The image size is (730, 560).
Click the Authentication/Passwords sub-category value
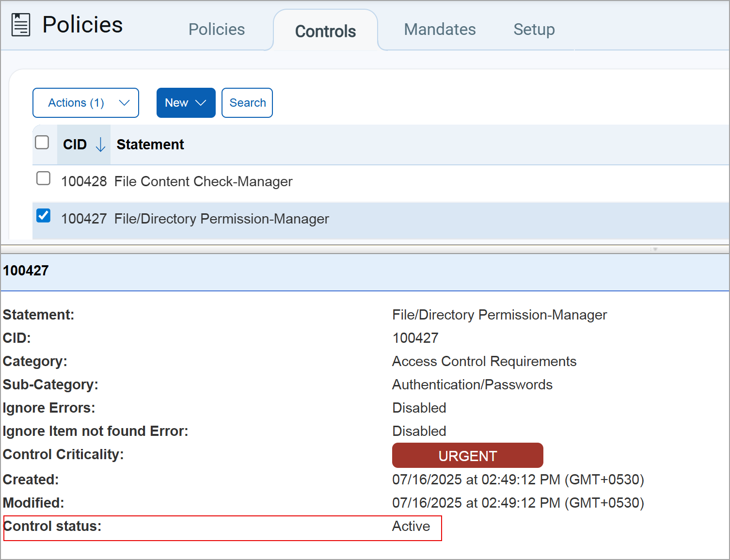(x=472, y=384)
